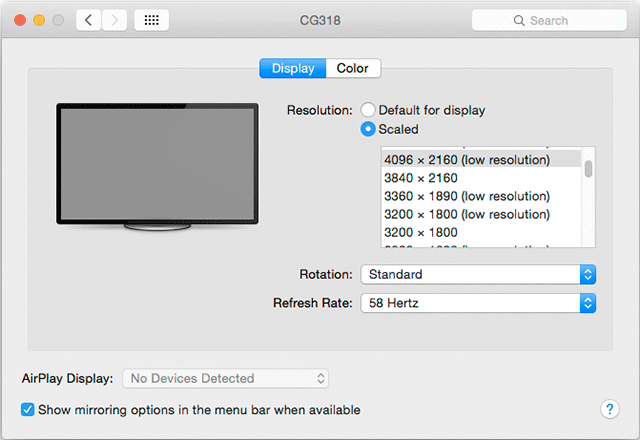Screen dimensions: 640x440
Task: Choose the 3840 × 2160 resolution
Action: [481, 178]
